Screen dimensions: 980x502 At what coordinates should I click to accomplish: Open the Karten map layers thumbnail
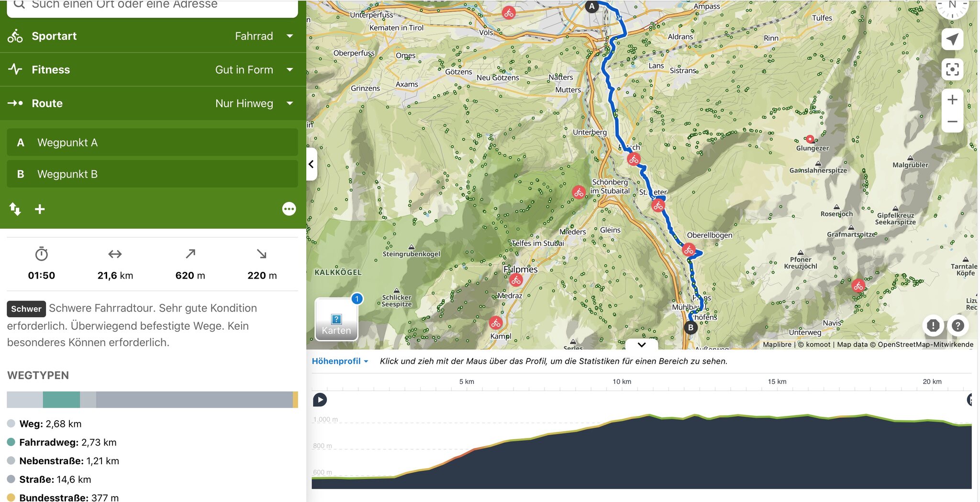tap(336, 320)
